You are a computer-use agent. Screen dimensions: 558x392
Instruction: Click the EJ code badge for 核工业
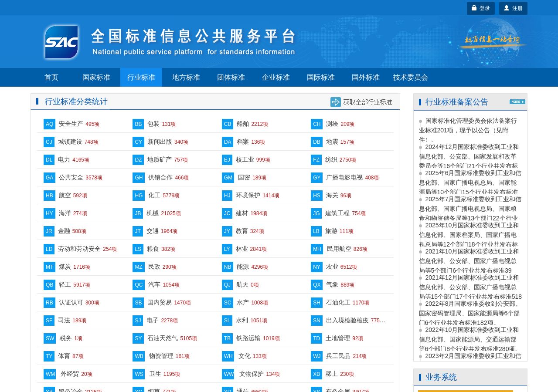pos(227,160)
